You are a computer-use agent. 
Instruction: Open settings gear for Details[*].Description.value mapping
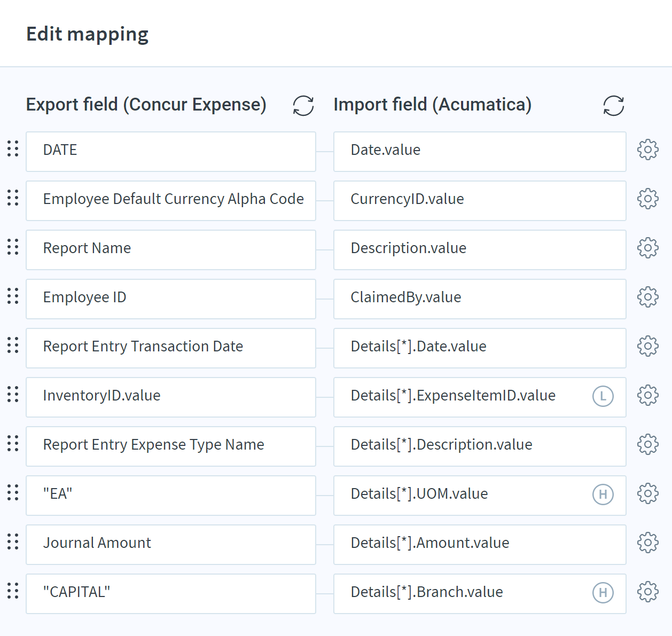[x=648, y=445]
